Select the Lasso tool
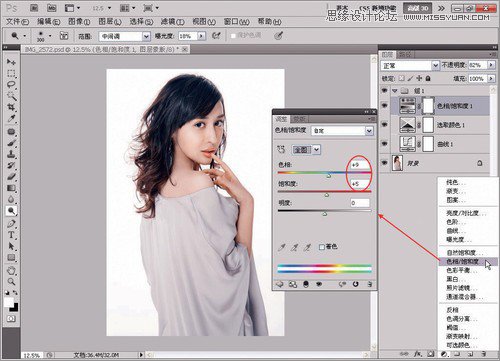Screen dimensions: 500x361 (11, 84)
